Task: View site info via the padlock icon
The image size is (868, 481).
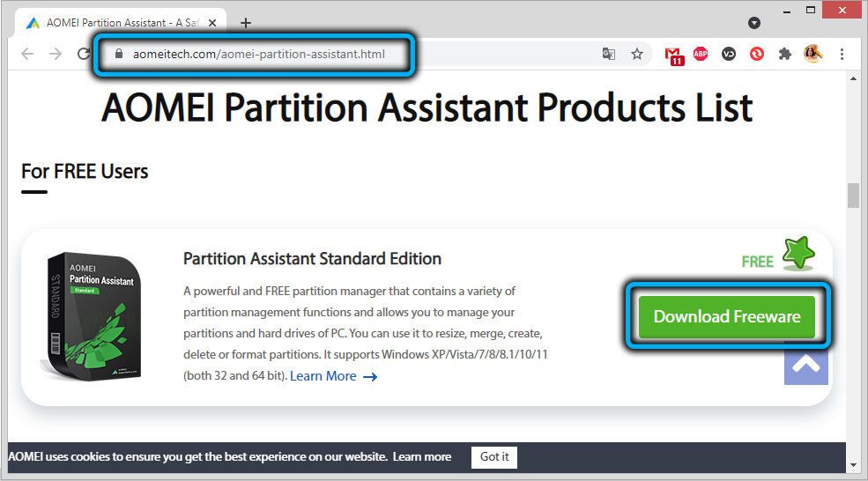Action: tap(121, 54)
